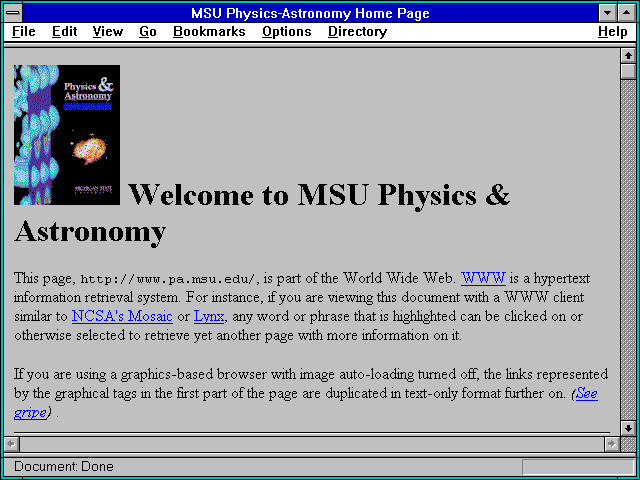The width and height of the screenshot is (640, 480).
Task: Click the vertical scrollbar thumb
Action: (628, 71)
